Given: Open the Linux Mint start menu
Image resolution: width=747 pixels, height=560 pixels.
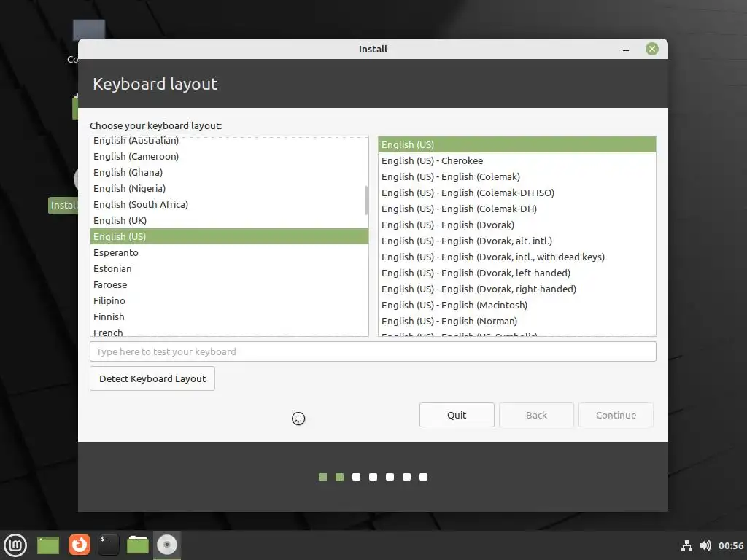Looking at the screenshot, I should (x=15, y=545).
